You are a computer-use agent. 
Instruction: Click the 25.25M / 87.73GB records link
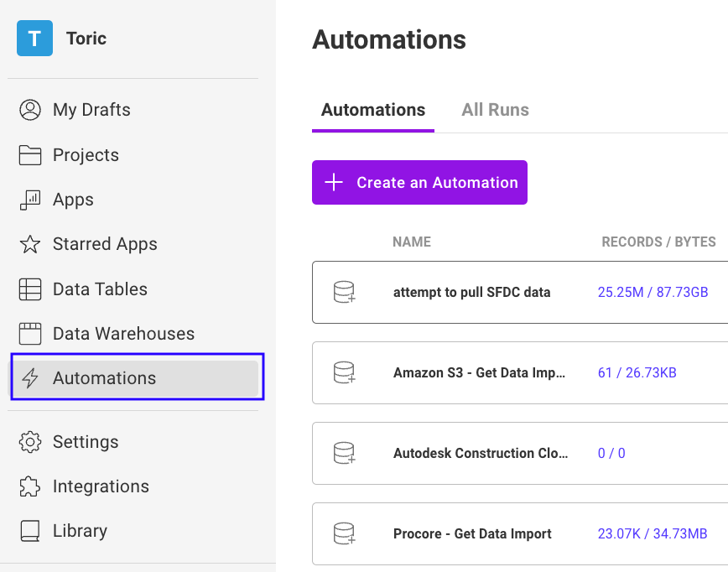click(x=653, y=292)
